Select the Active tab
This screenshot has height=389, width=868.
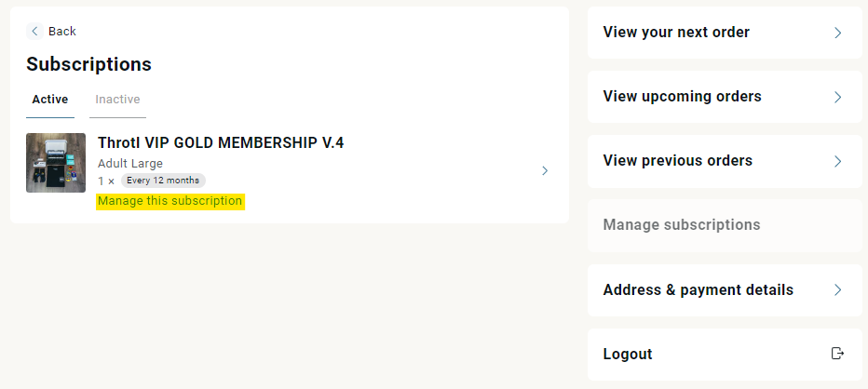(49, 100)
